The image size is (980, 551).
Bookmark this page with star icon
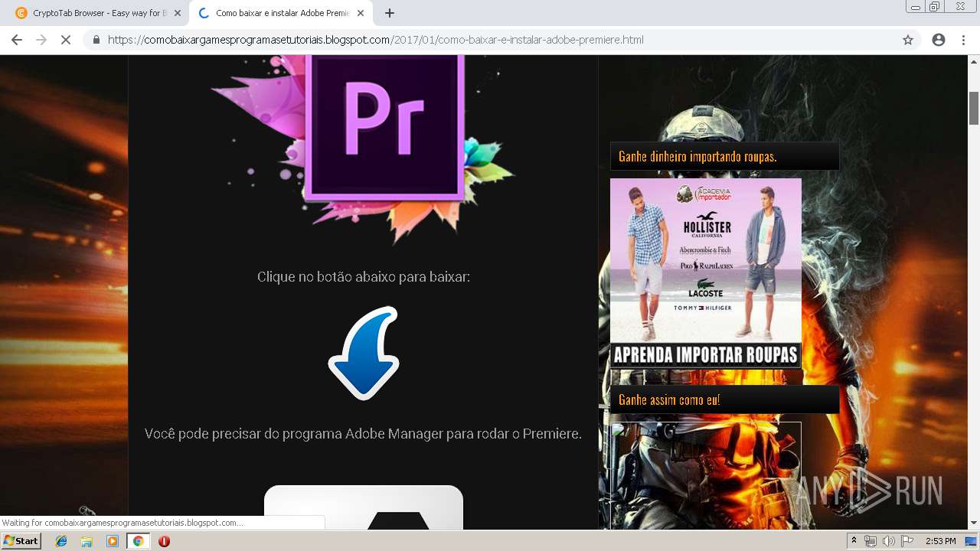(x=908, y=40)
